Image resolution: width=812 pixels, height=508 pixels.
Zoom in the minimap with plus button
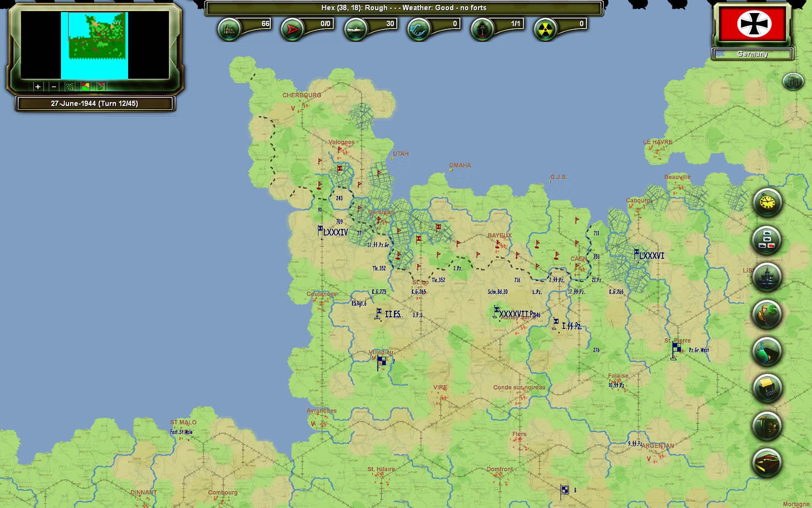coord(38,87)
